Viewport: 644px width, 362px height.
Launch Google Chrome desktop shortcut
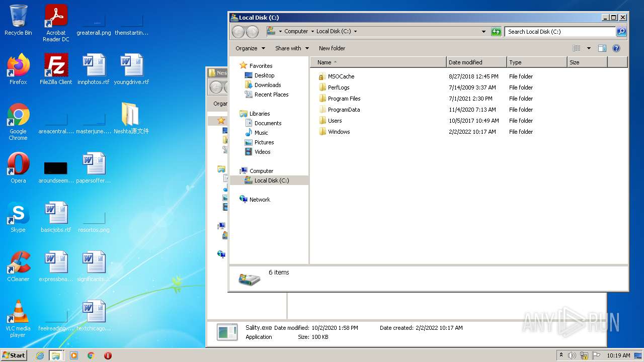point(18,122)
